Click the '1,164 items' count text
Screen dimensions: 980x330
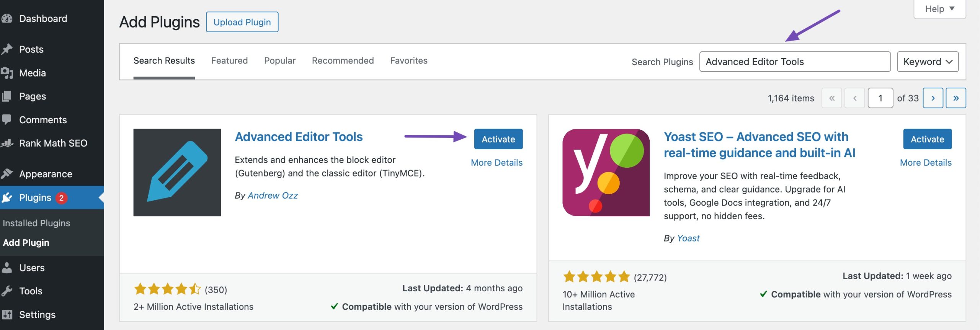(x=791, y=98)
